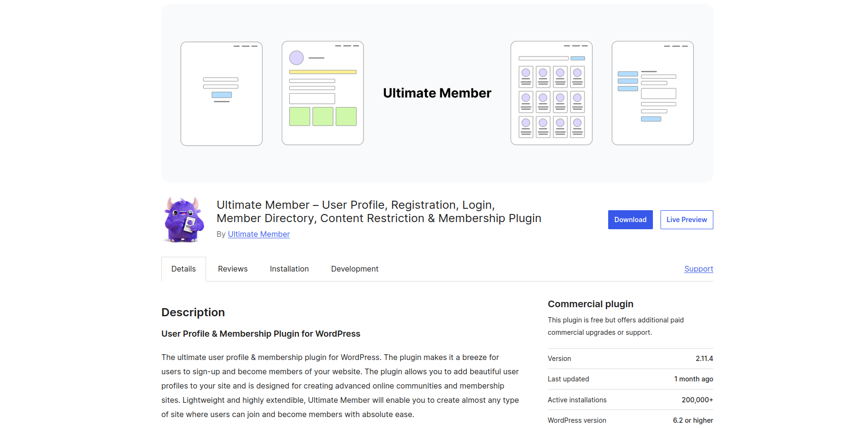Switch to the Installation tab
Image resolution: width=868 pixels, height=428 pixels.
(x=289, y=269)
